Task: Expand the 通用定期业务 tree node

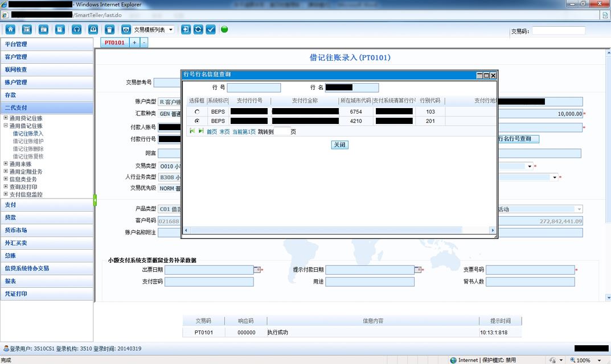Action: 6,171
